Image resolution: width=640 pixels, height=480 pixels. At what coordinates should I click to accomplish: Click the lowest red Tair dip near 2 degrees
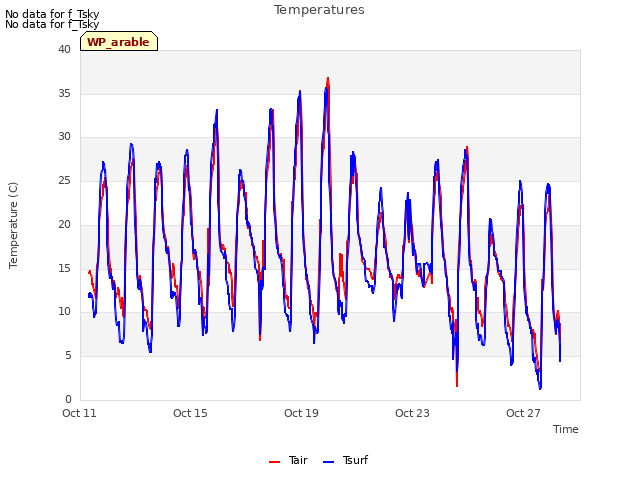coord(457,384)
